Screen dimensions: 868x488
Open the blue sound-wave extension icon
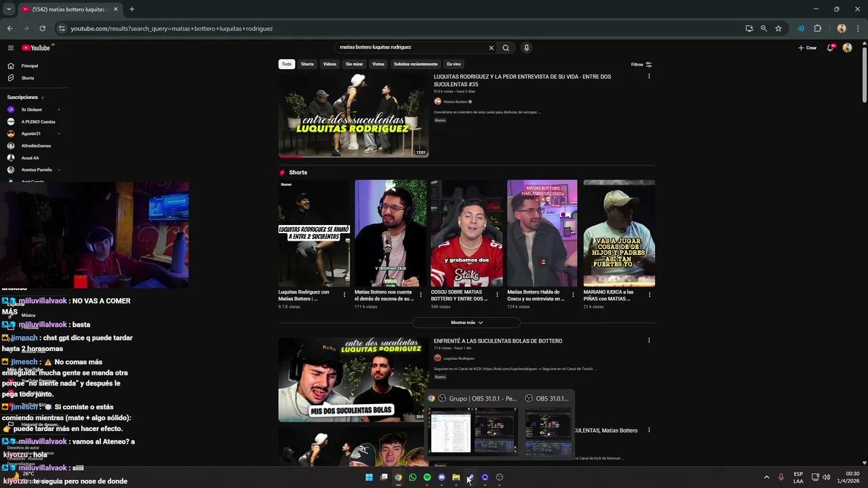(801, 28)
